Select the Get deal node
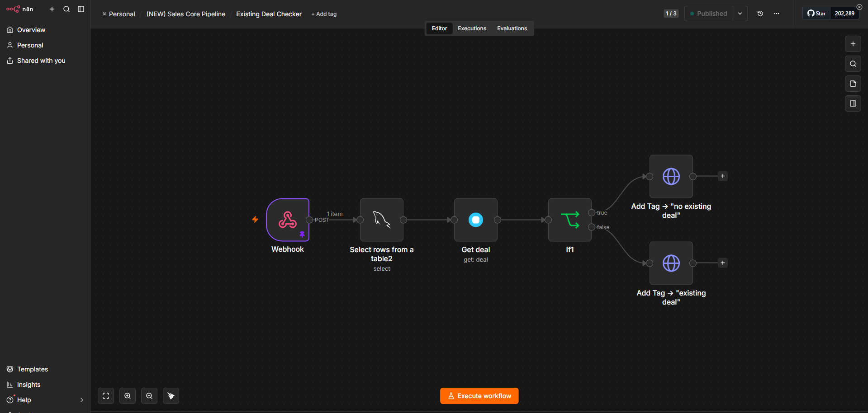Screen dimensions: 868x413 click(476, 220)
